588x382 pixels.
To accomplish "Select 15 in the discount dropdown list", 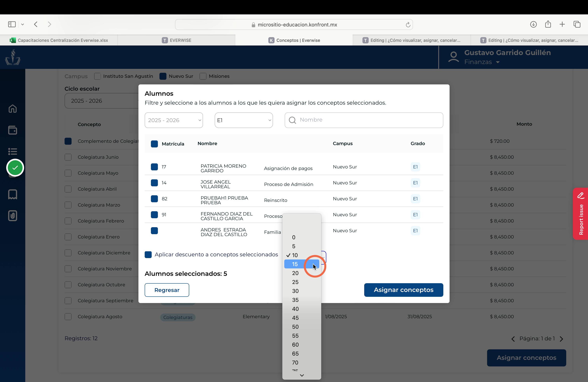I will click(x=302, y=264).
